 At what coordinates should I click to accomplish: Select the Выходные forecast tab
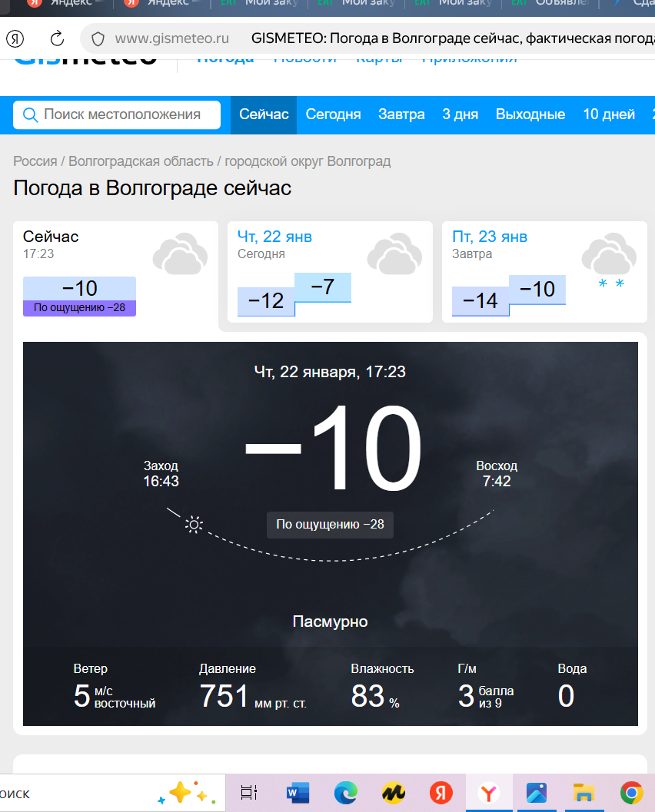tap(530, 114)
